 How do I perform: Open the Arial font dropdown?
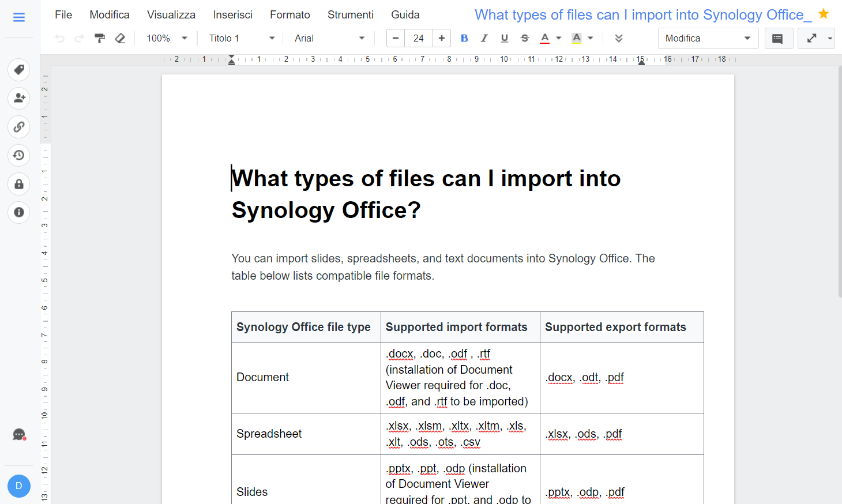(329, 38)
